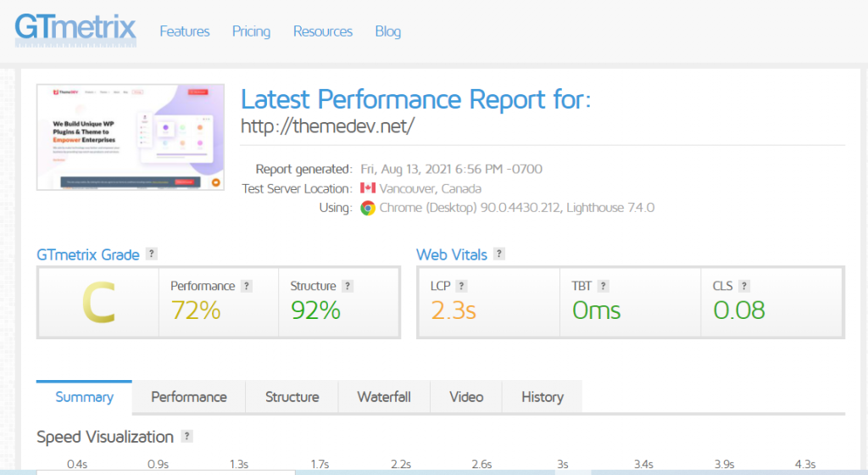The height and width of the screenshot is (475, 868).
Task: Open help icon beside CLS
Action: click(744, 286)
